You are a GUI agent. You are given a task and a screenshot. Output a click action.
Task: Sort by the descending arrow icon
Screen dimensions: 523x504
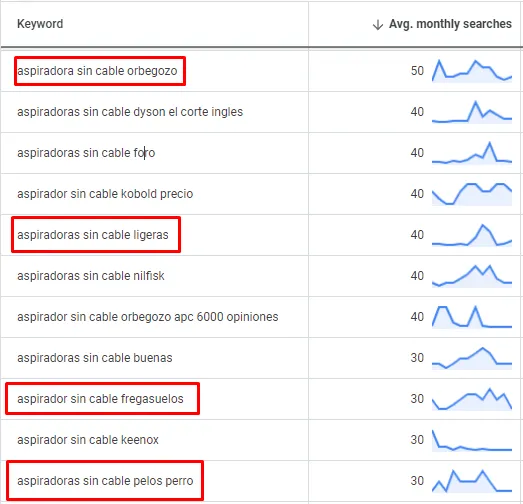pos(378,24)
